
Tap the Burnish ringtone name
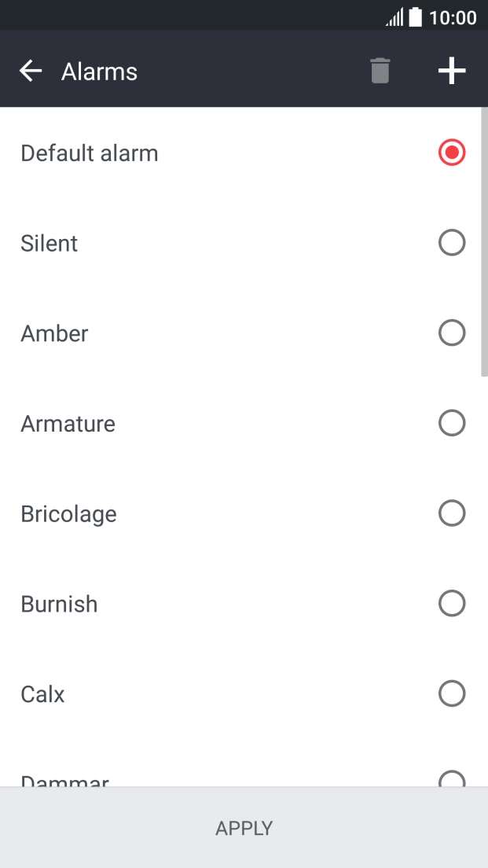pos(59,604)
